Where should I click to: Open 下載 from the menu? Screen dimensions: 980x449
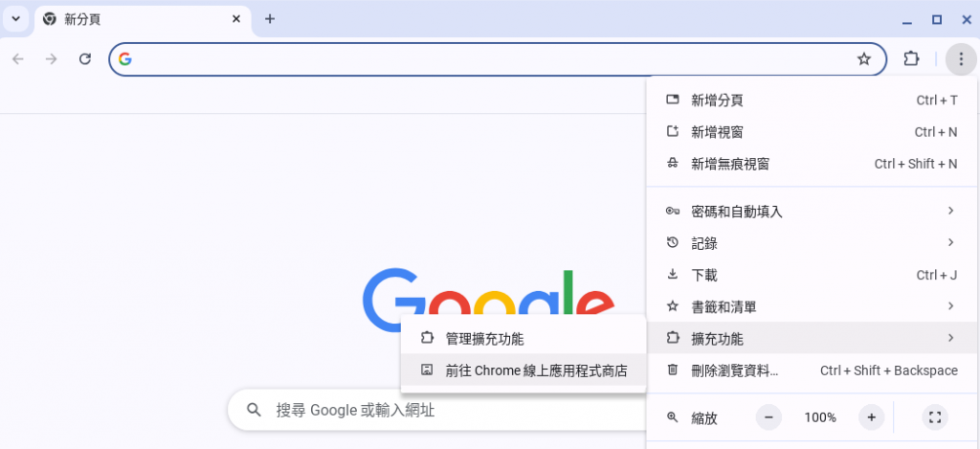pos(812,275)
